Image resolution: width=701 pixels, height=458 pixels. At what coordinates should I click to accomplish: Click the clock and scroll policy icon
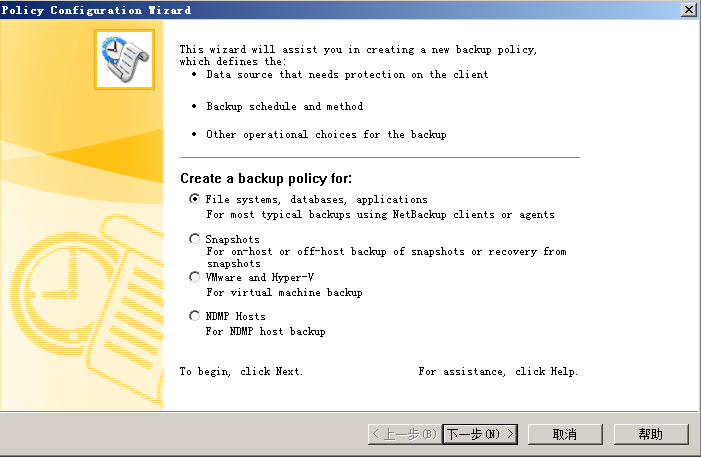click(124, 59)
